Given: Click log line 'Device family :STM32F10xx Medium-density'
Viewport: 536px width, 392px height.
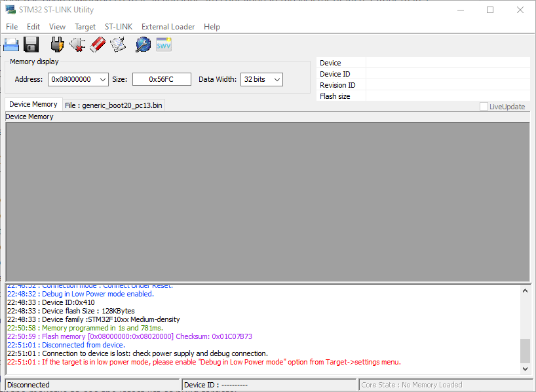Looking at the screenshot, I should click(x=93, y=319).
